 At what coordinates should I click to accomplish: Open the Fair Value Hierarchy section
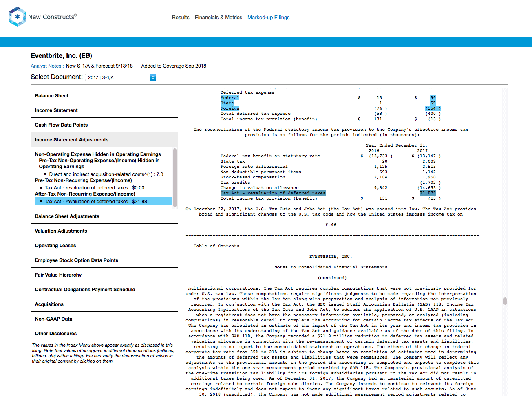coord(104,275)
